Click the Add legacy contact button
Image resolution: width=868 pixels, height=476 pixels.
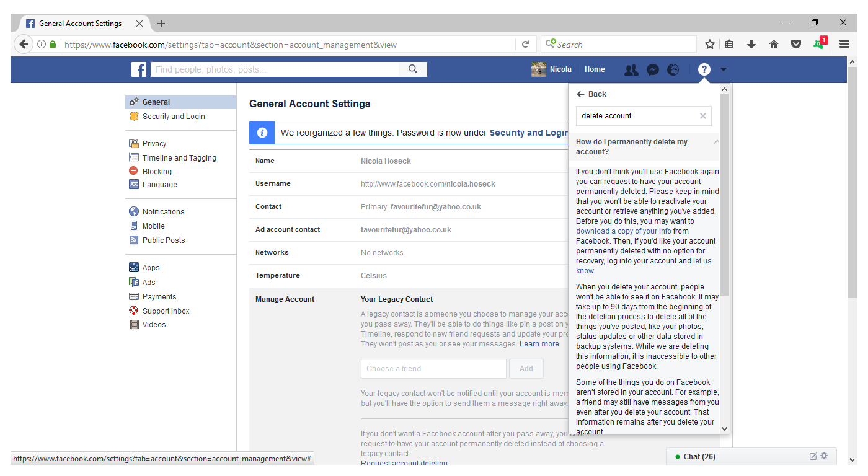click(x=526, y=369)
